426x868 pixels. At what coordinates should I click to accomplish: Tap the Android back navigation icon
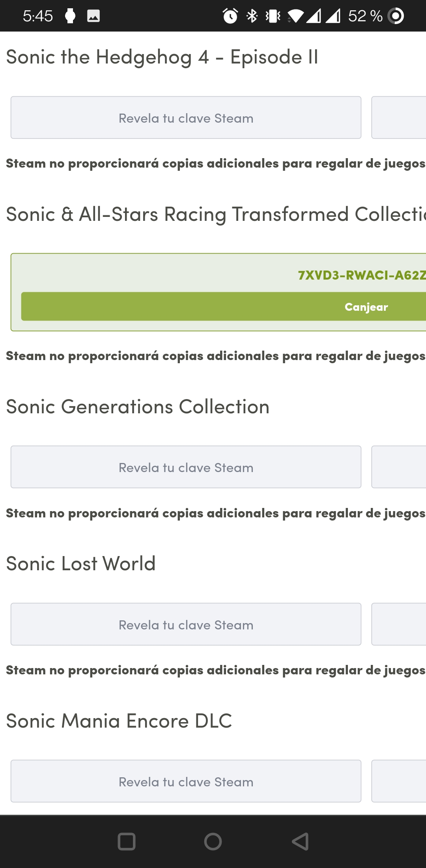pos(300,842)
